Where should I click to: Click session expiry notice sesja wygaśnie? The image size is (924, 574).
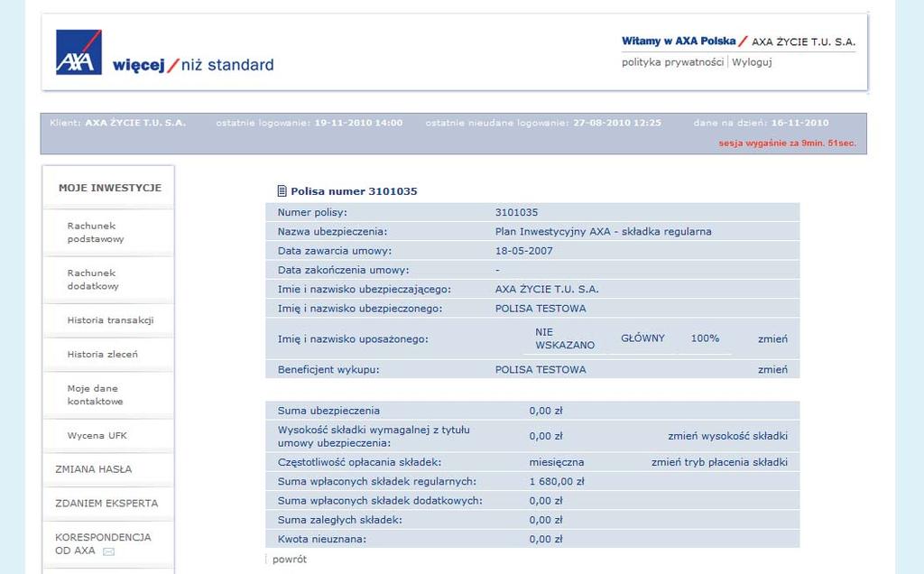pos(787,143)
